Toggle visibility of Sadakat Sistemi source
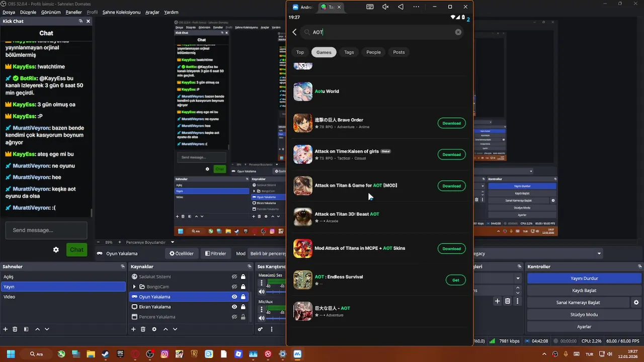Viewport: 644px width, 362px height. click(x=234, y=277)
